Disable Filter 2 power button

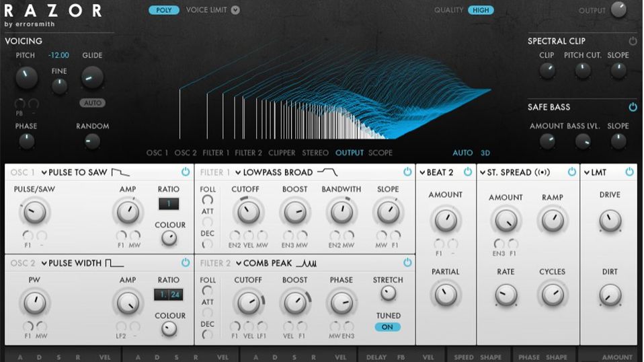click(407, 262)
